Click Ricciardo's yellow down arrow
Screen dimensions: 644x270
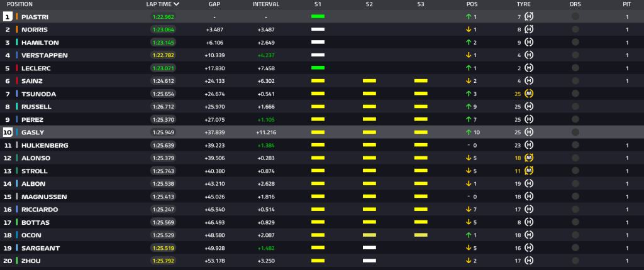point(468,209)
